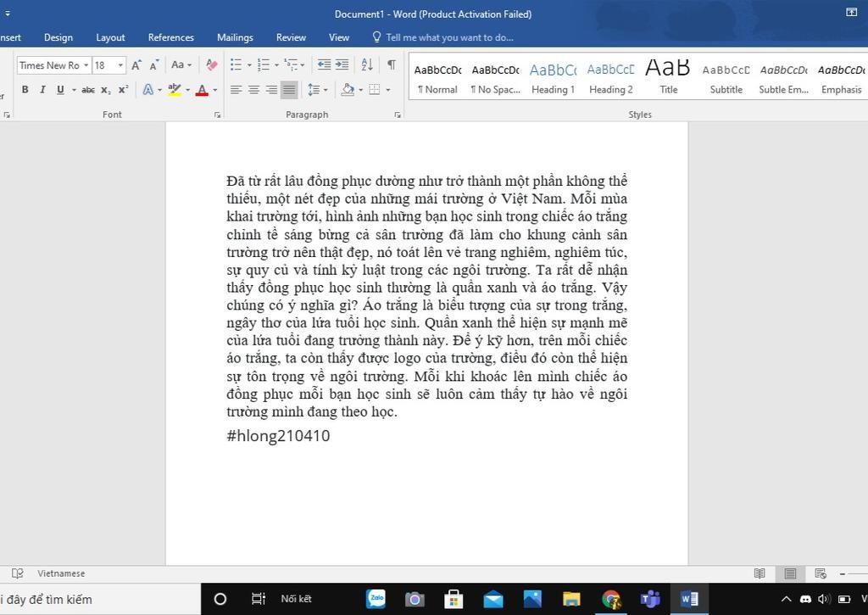Click the multilevel list icon
The height and width of the screenshot is (615, 868).
point(291,64)
